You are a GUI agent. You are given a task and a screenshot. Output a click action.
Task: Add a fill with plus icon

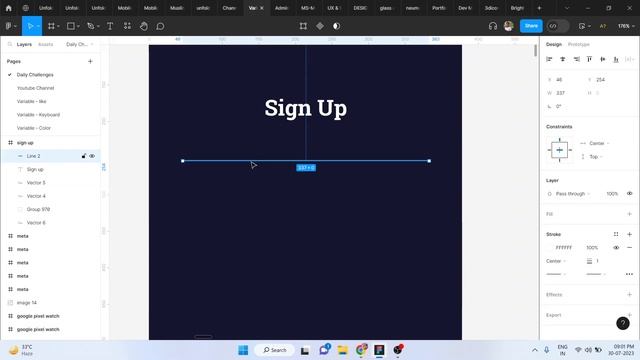pos(629,214)
